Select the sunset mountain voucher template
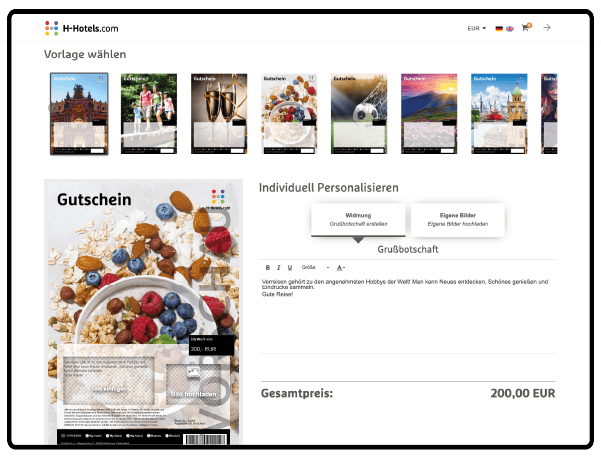 428,113
